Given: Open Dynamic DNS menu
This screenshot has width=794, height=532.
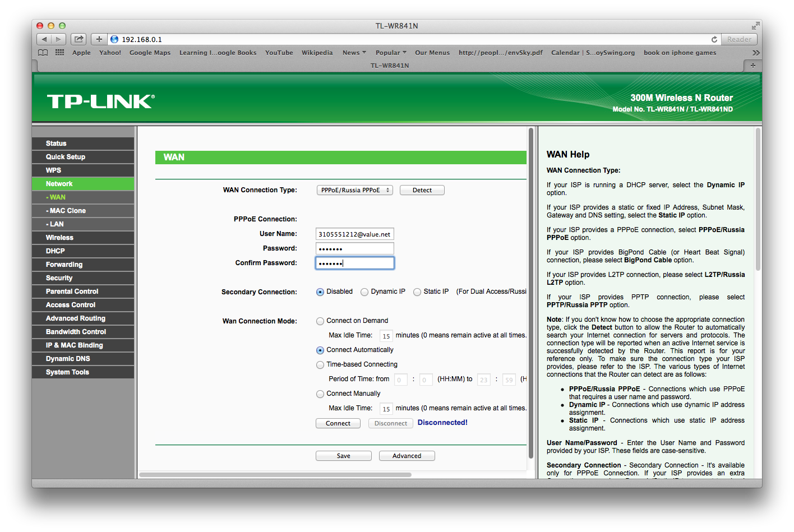Looking at the screenshot, I should pos(83,359).
